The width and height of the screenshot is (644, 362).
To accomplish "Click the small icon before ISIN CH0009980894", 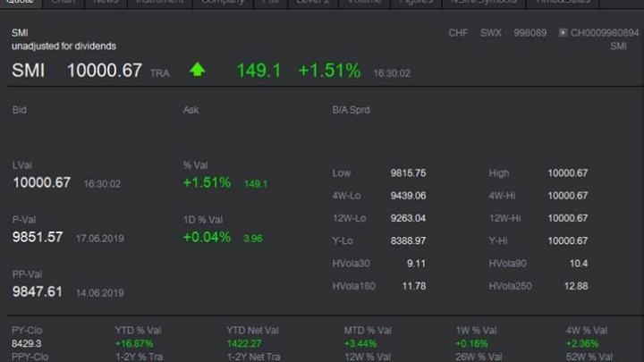I will click(x=563, y=33).
